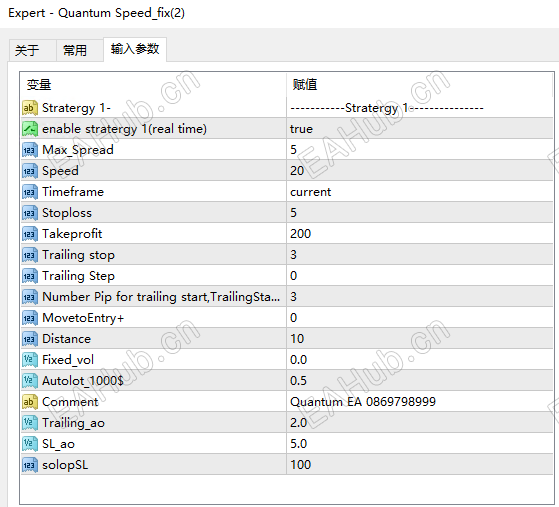This screenshot has height=507, width=559.
Task: Edit the Number Pip for trailing start value
Action: 420,297
